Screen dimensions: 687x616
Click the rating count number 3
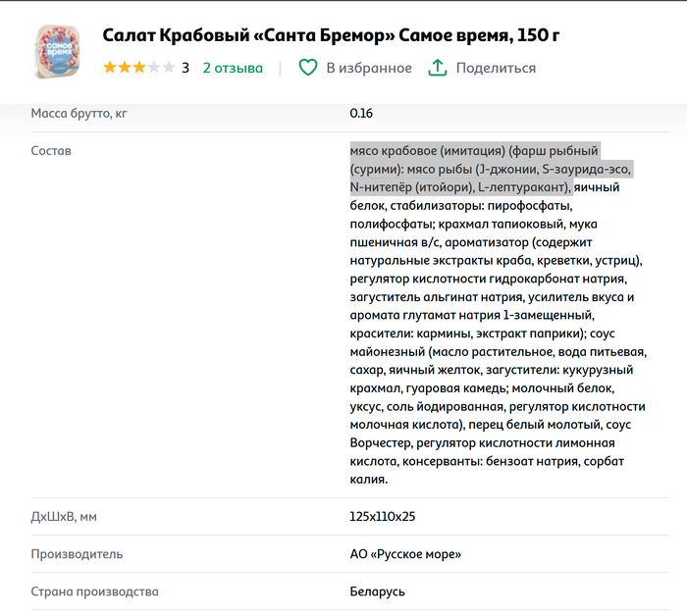tap(185, 68)
